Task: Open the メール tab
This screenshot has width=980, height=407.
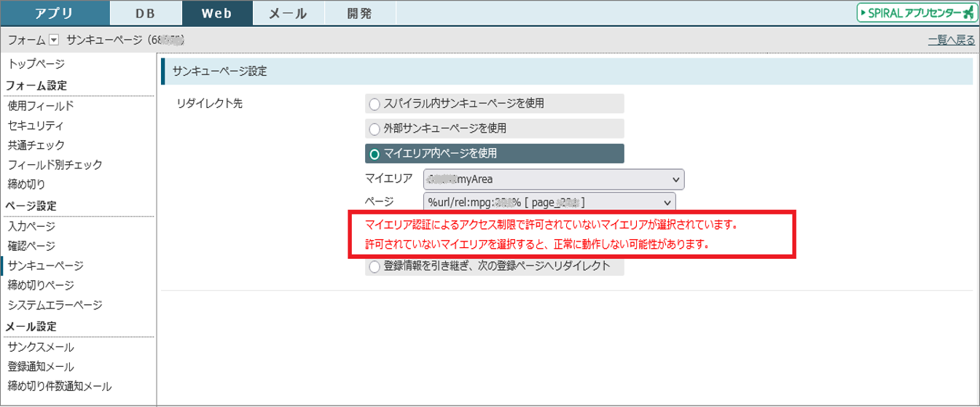Action: [288, 13]
